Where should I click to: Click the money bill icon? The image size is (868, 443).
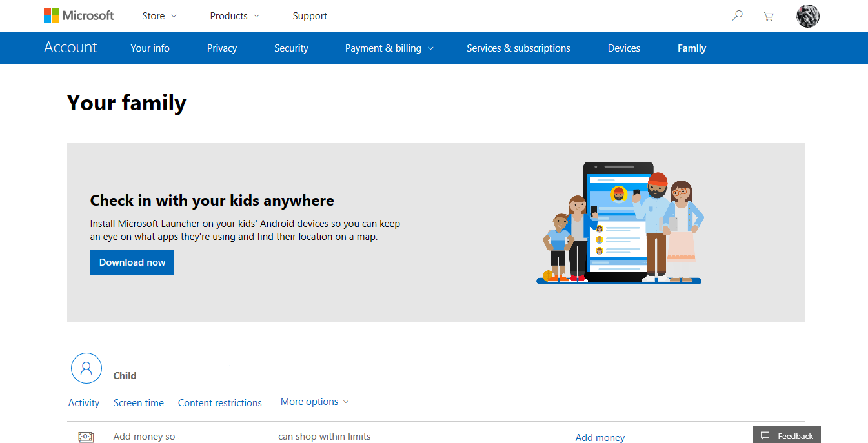[x=86, y=437]
